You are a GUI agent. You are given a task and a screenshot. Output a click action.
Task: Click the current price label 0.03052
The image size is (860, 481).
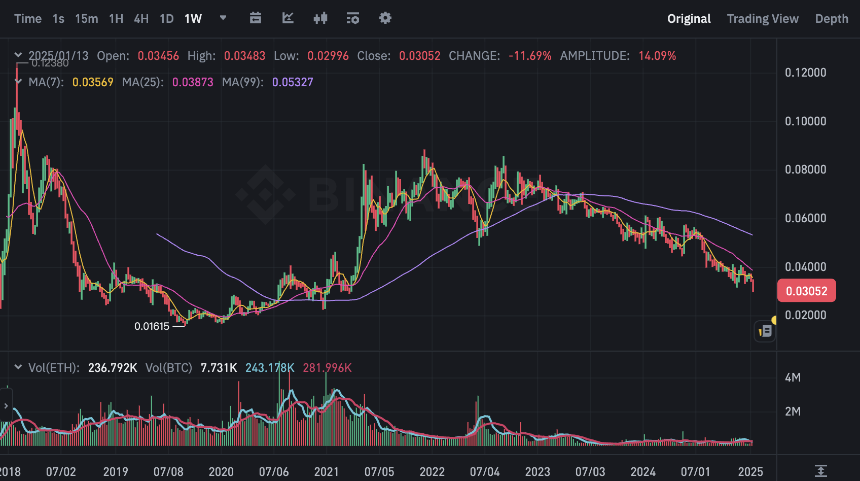806,291
